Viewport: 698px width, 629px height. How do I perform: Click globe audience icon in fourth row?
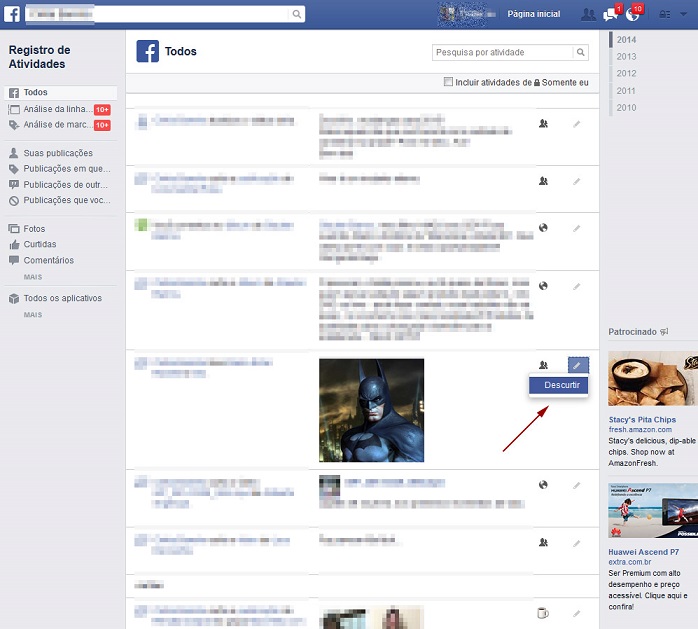[x=543, y=286]
